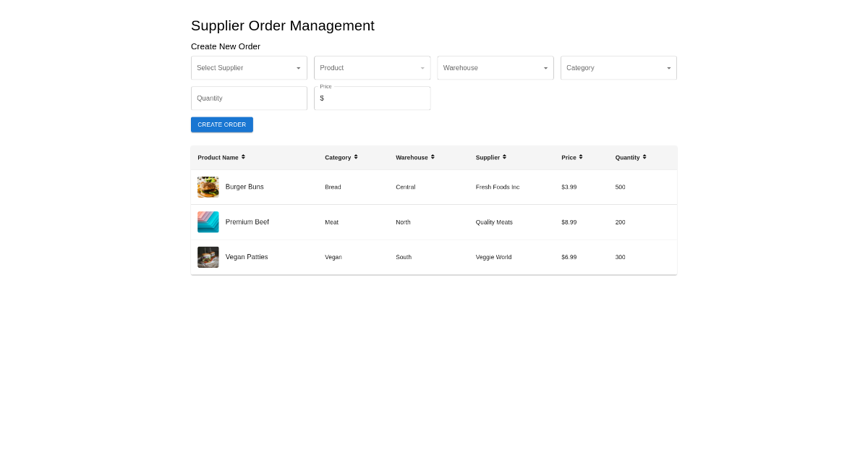Open the Select Supplier dropdown

[x=249, y=68]
